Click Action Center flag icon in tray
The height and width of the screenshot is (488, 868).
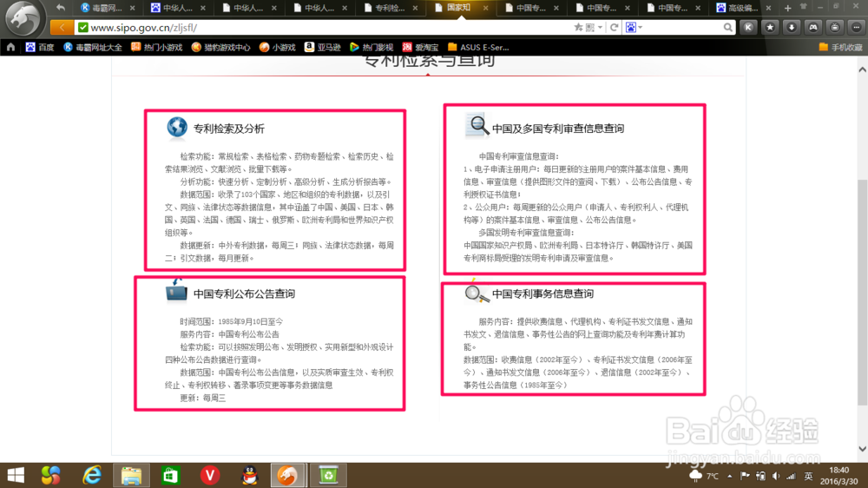coord(745,476)
